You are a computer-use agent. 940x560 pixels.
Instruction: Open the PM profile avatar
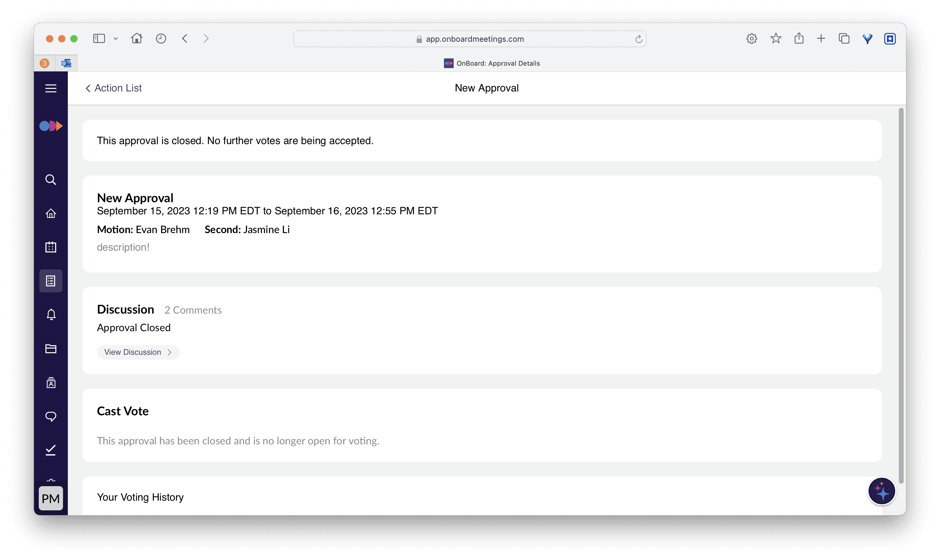[51, 499]
